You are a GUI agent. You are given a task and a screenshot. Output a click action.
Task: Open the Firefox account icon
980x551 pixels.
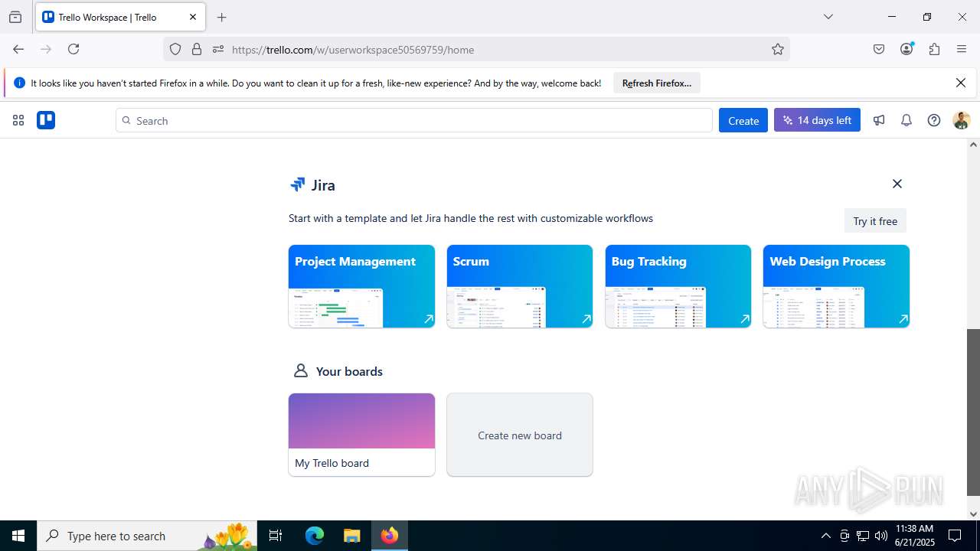pos(907,49)
